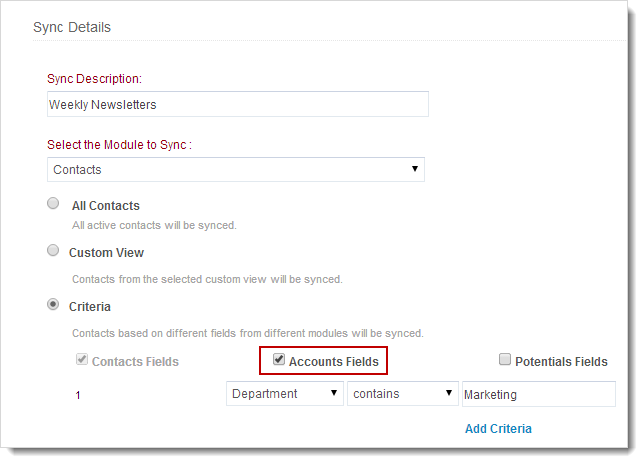Enable the Potentials Fields checkbox

pos(505,360)
